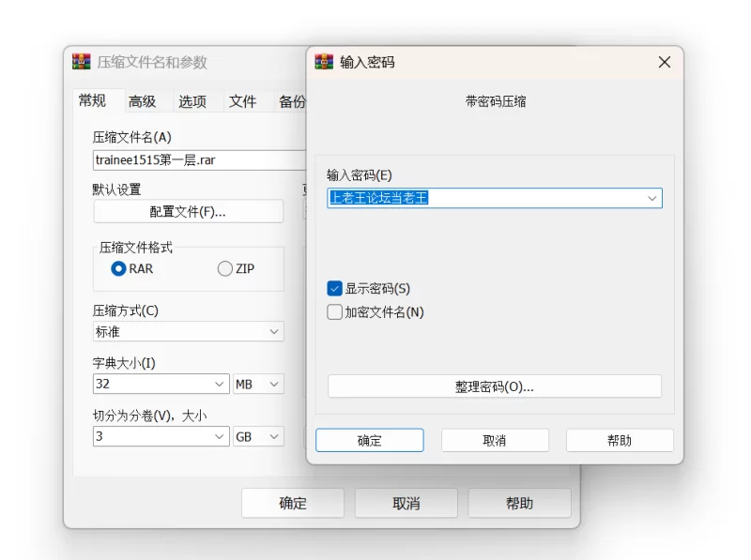Enable the 加密文件名 checkbox
Screen dimensions: 751x560
[335, 312]
